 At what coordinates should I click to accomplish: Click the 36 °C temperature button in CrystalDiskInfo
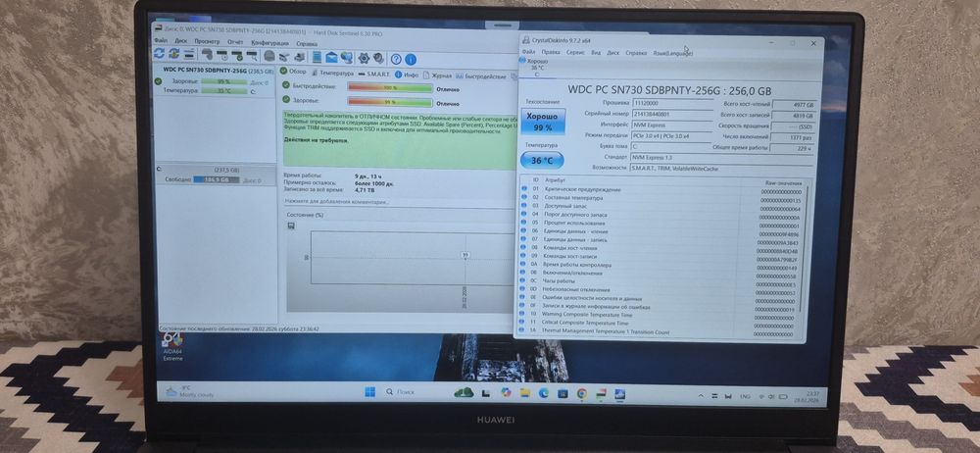coord(542,161)
